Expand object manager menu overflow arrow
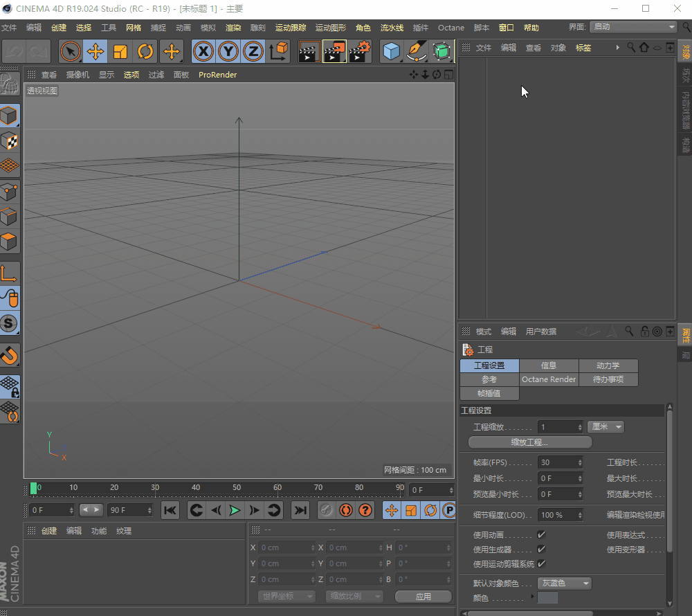Viewport: 692px width, 616px height. click(617, 48)
